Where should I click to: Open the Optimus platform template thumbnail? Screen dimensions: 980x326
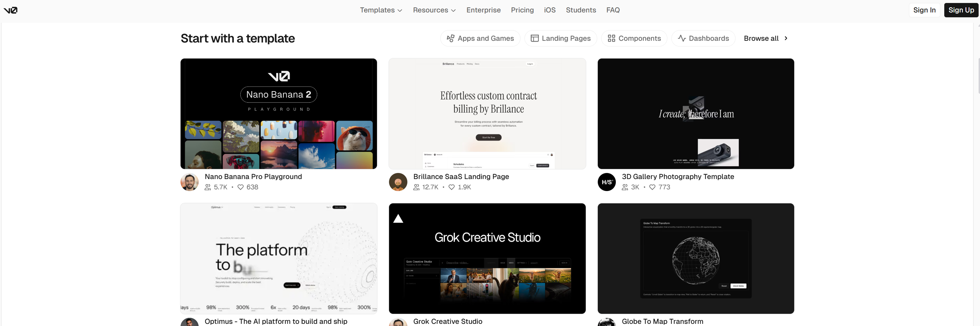click(x=278, y=258)
